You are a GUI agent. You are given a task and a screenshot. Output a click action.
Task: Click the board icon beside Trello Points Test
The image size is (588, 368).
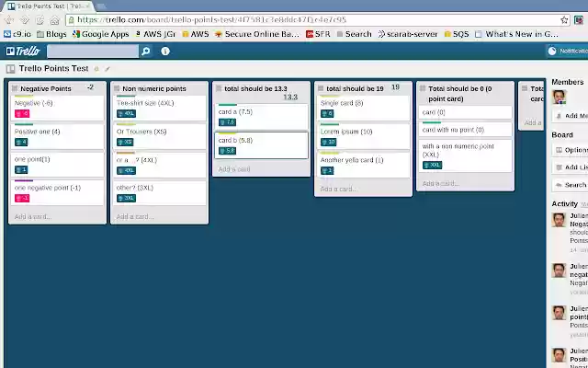click(10, 69)
